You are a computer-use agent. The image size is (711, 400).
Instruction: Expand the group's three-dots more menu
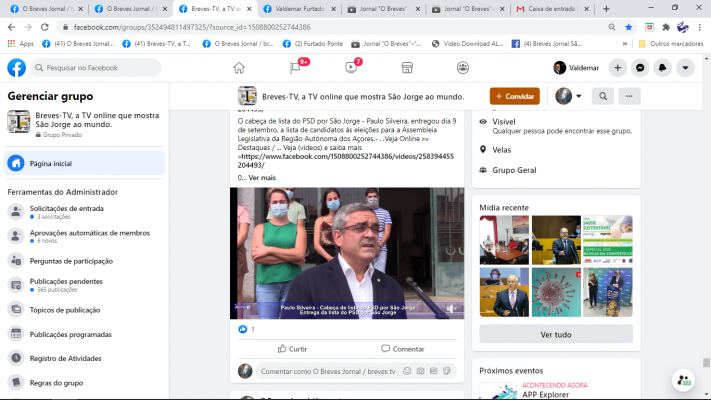[x=629, y=97]
